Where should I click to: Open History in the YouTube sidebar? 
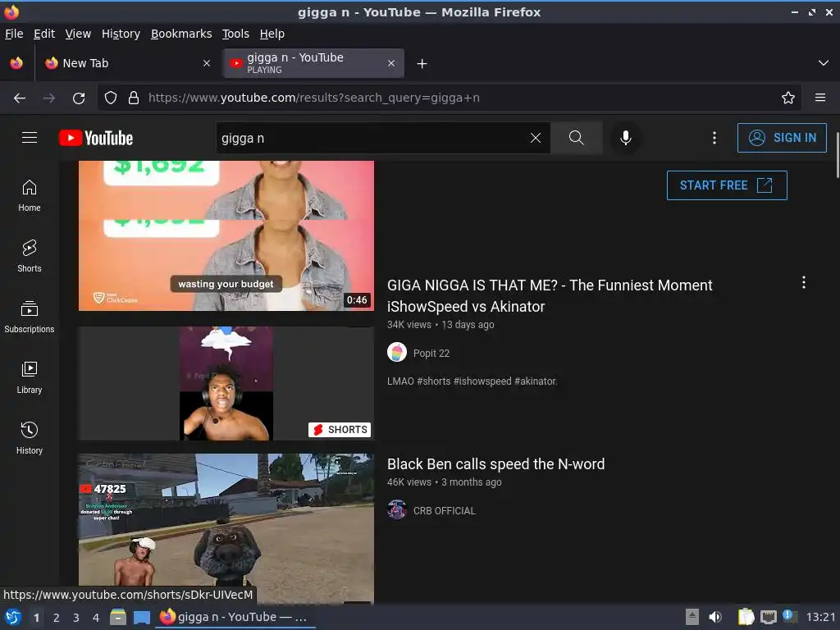coord(30,438)
